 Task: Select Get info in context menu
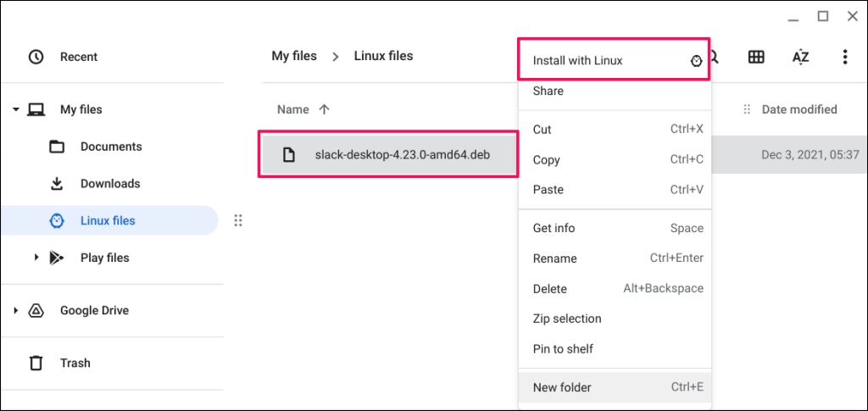(554, 228)
